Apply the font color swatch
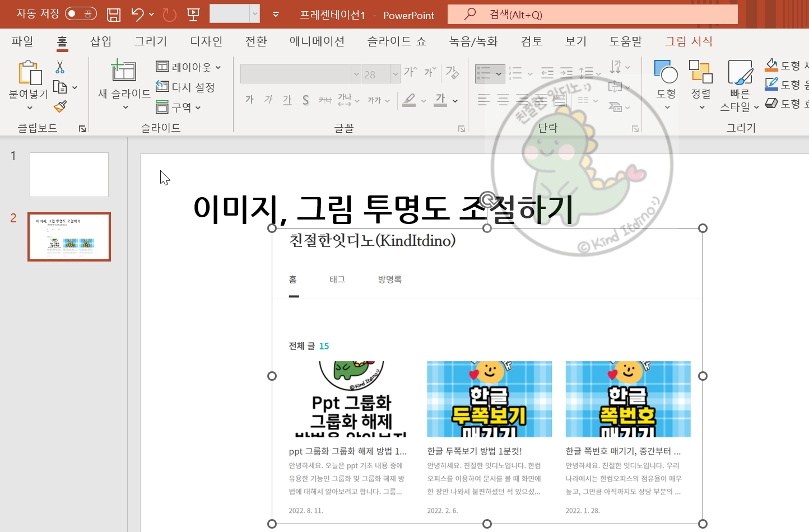This screenshot has height=532, width=809. click(x=441, y=100)
